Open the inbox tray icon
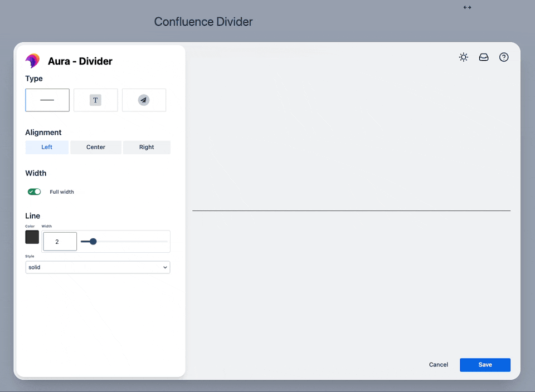 pyautogui.click(x=484, y=57)
